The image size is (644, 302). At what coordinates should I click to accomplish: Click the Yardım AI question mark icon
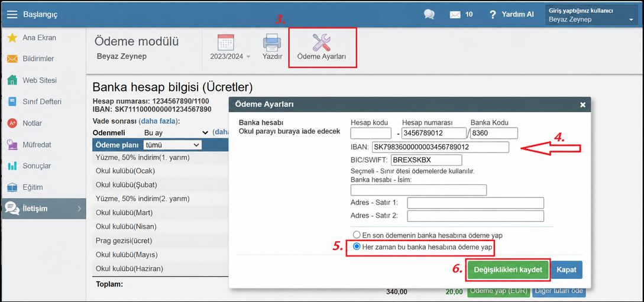coord(493,15)
